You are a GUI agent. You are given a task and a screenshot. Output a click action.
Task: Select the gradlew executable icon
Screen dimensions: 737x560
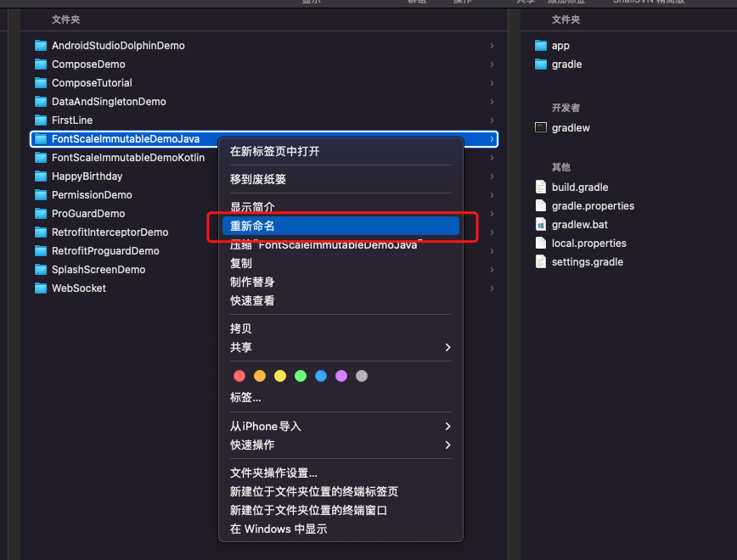pyautogui.click(x=540, y=127)
